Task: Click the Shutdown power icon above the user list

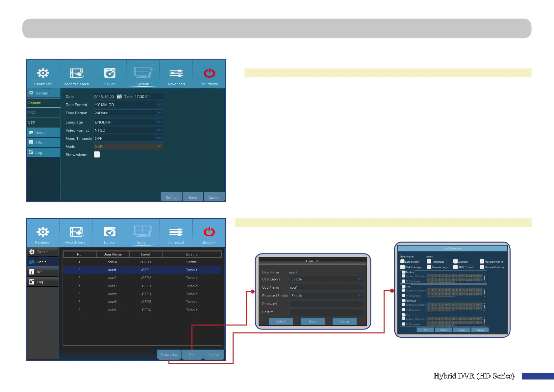Action: (209, 232)
